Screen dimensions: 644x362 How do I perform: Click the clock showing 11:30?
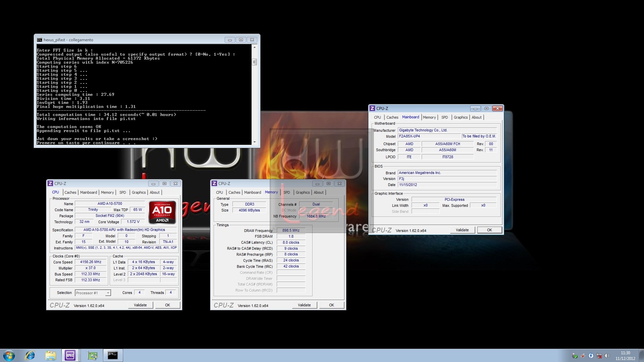pyautogui.click(x=625, y=353)
